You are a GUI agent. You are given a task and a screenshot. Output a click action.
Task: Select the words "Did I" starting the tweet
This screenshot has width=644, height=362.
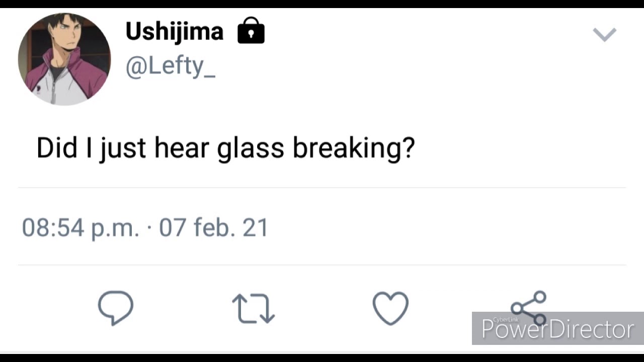(x=65, y=148)
